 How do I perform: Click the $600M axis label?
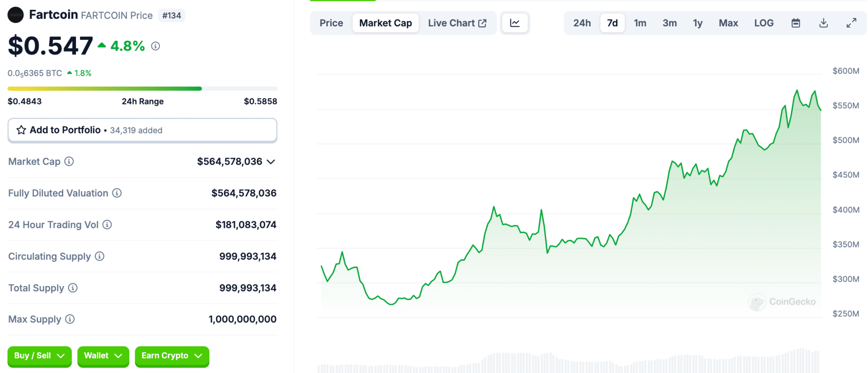tap(846, 71)
